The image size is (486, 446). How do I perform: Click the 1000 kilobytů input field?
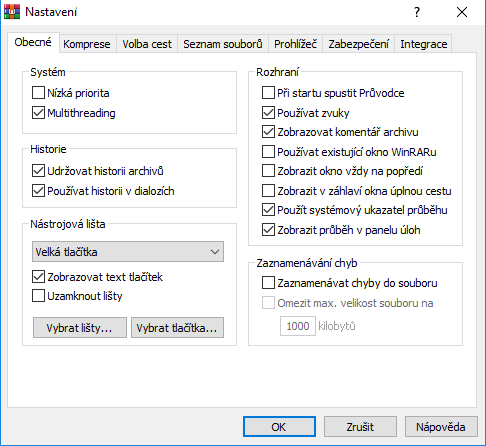point(298,326)
